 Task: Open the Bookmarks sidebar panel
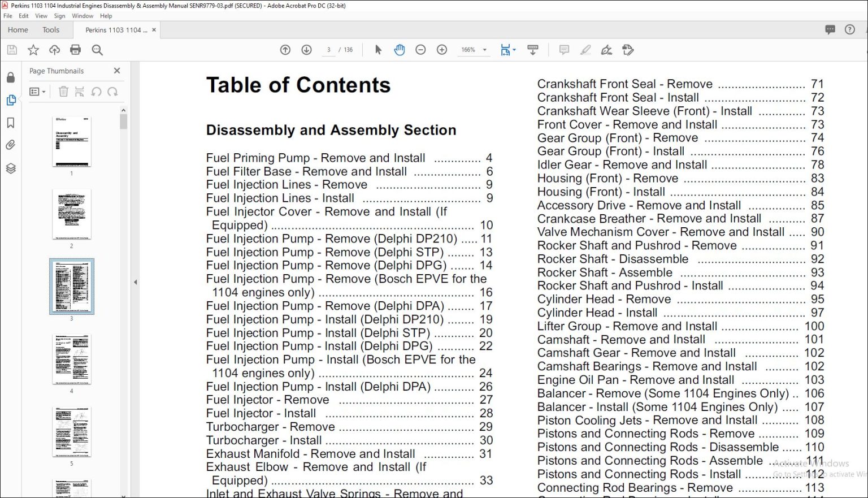(11, 123)
